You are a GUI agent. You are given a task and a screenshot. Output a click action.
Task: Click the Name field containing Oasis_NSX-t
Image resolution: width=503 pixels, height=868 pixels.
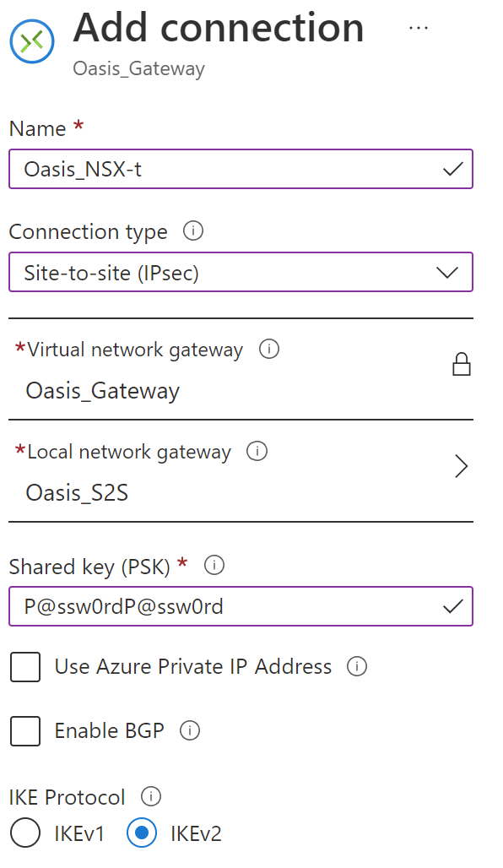241,169
